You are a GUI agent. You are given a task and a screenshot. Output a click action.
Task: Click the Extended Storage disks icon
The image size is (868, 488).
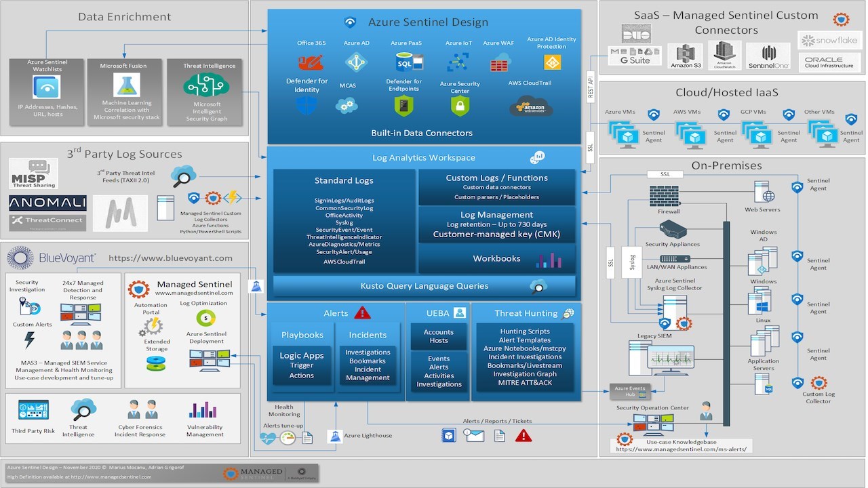(156, 364)
